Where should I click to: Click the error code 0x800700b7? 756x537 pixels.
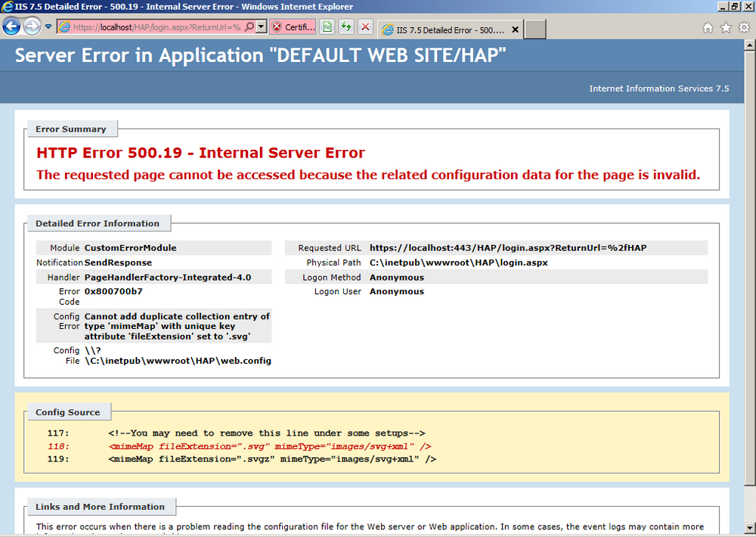click(113, 291)
